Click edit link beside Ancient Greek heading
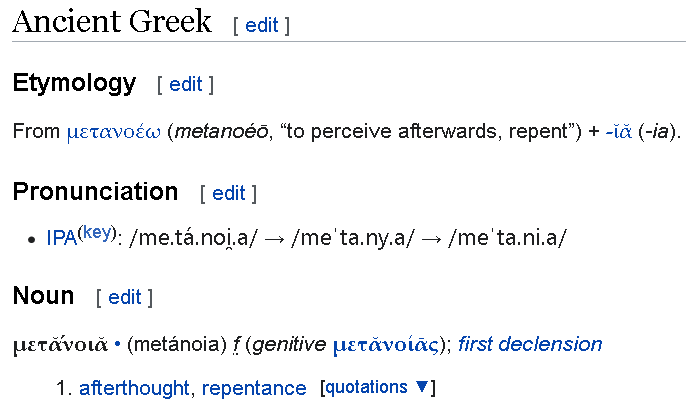The image size is (686, 409). point(261,25)
